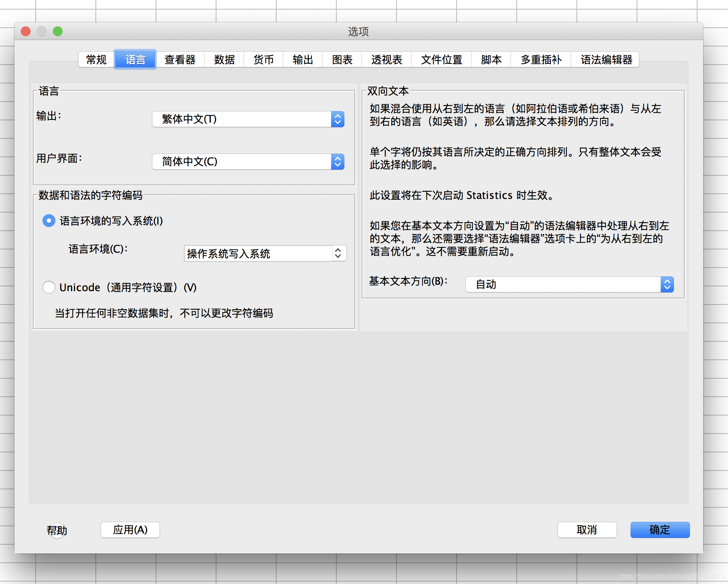This screenshot has height=584, width=728.
Task: Switch to the 透视表 tab
Action: [x=386, y=60]
